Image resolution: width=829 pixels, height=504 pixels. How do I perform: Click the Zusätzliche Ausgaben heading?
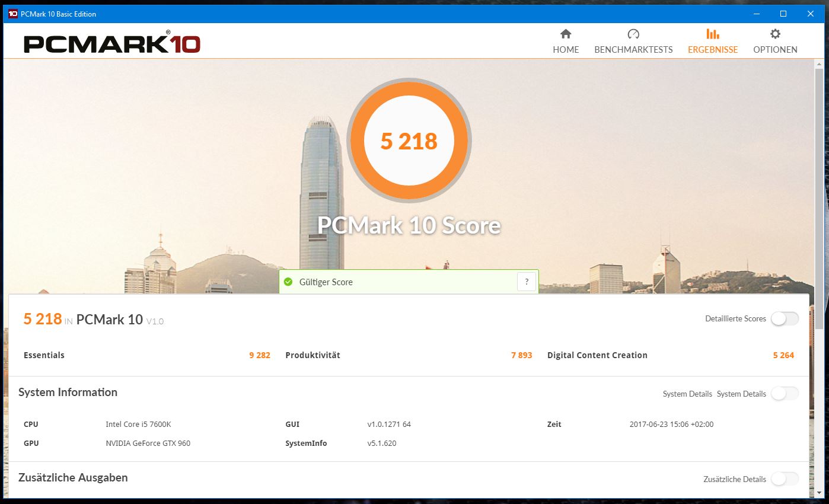(73, 477)
